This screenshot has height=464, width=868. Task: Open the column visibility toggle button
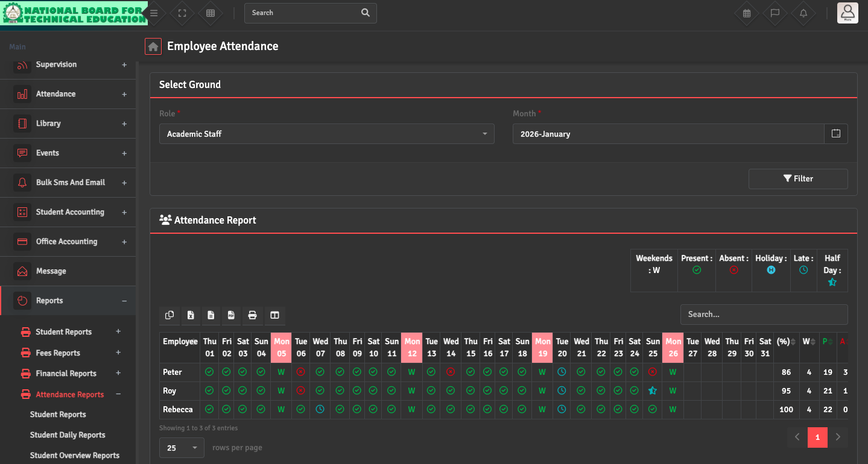pos(274,315)
